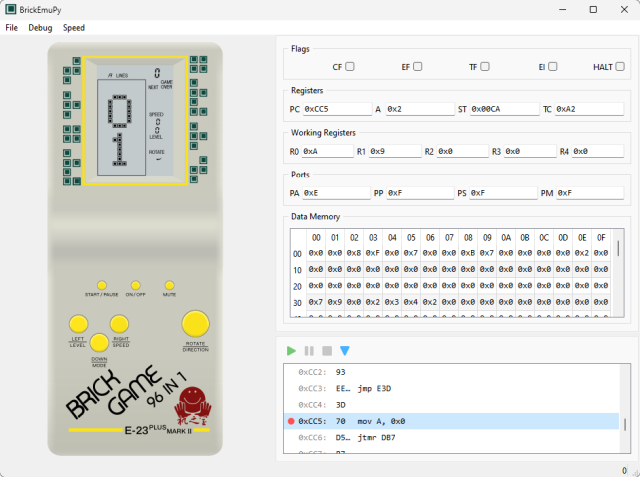Click the PC register input field
Image resolution: width=640 pixels, height=477 pixels.
[x=337, y=109]
